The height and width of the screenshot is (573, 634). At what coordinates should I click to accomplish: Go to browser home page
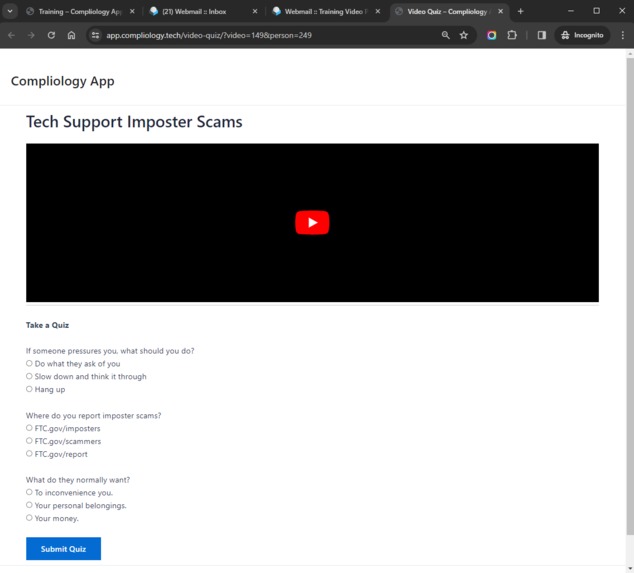(x=71, y=35)
